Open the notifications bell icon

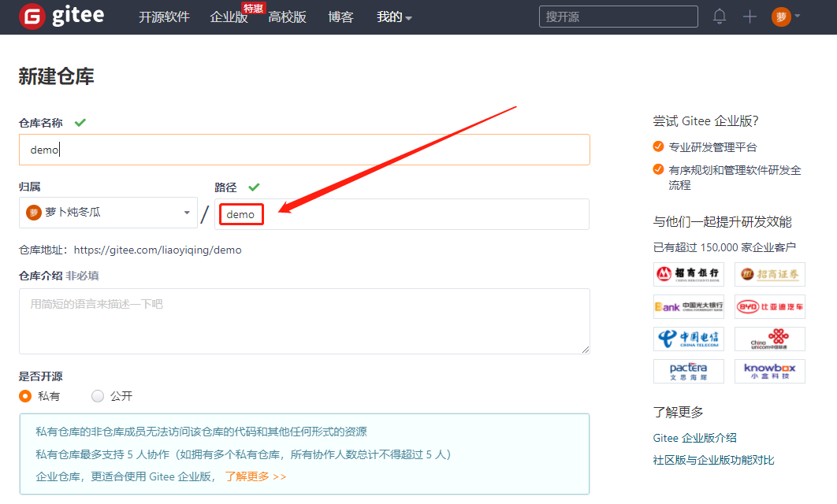pos(720,17)
